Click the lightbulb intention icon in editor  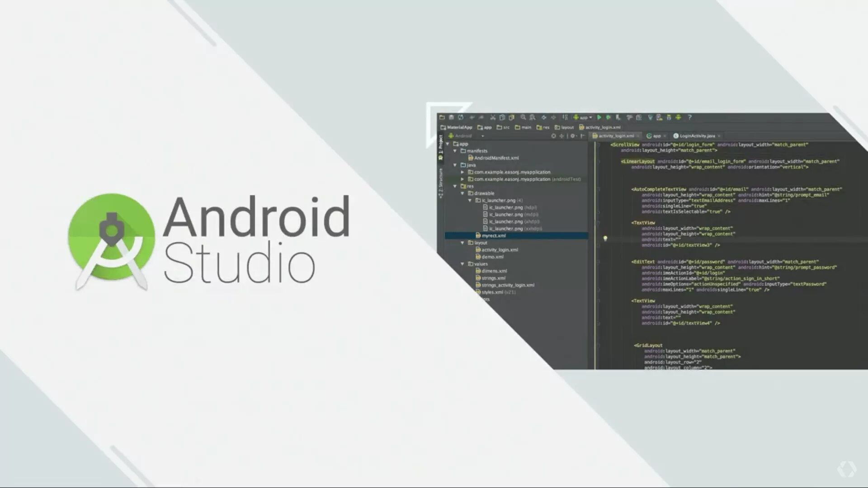[605, 239]
